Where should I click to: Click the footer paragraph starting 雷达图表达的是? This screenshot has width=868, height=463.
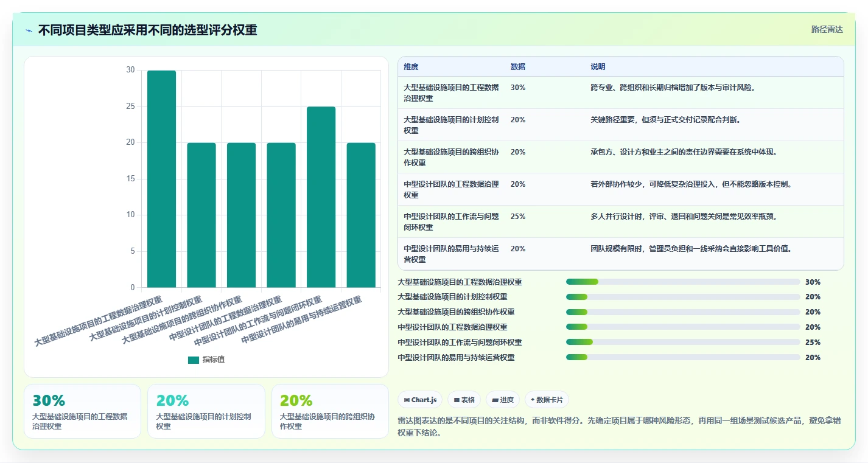[x=619, y=427]
